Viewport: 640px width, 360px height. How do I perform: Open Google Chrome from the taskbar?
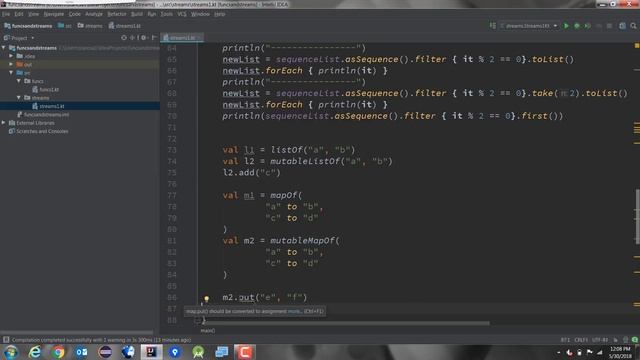tap(58, 352)
